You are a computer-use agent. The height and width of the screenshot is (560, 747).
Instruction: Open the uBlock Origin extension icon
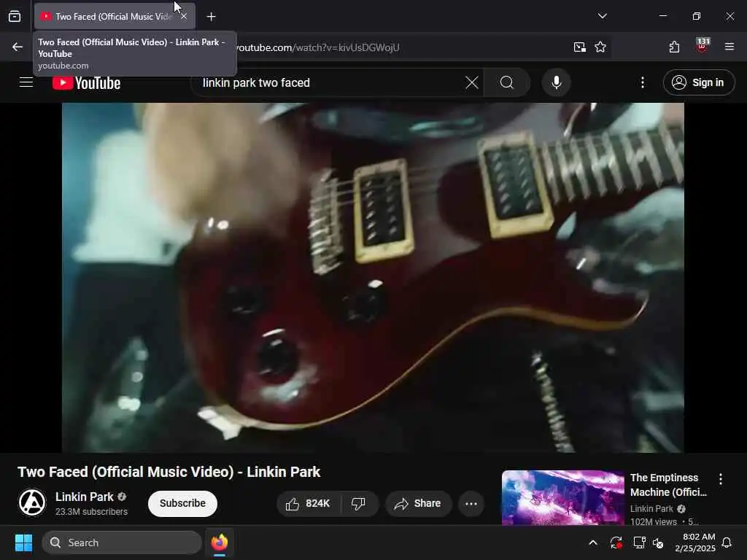702,46
